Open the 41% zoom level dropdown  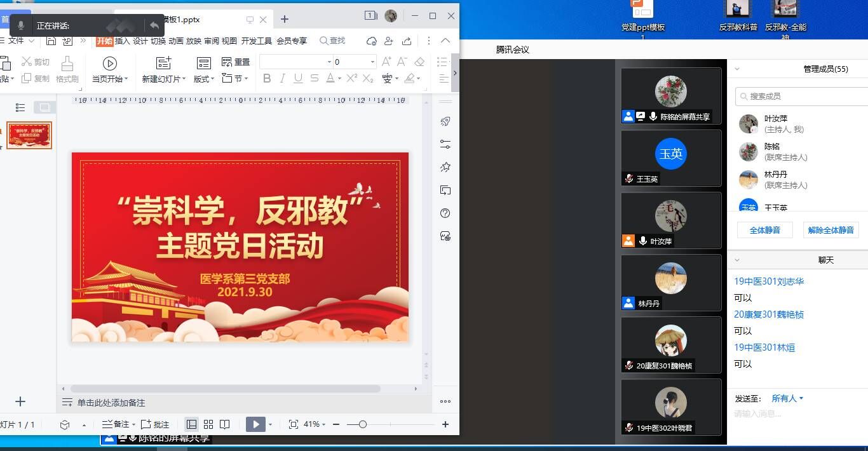(315, 424)
